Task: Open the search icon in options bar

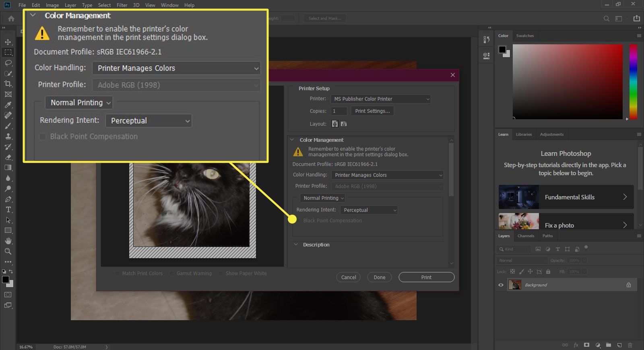Action: point(607,19)
